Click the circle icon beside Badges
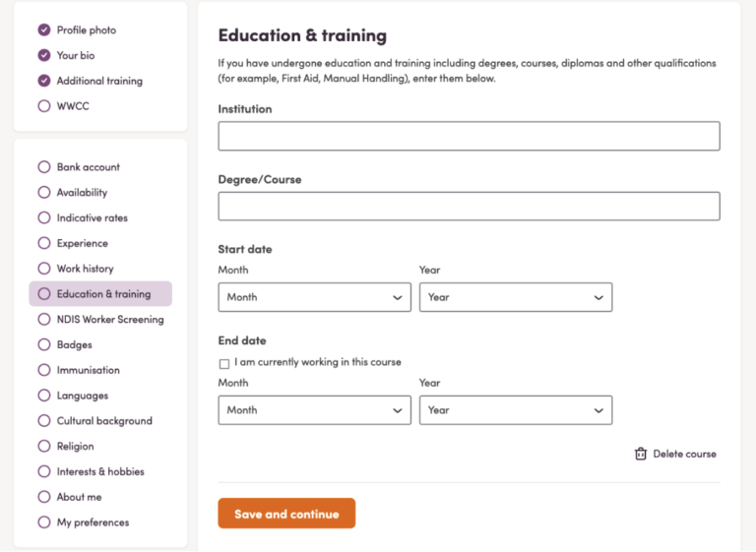This screenshot has height=552, width=756. (43, 345)
